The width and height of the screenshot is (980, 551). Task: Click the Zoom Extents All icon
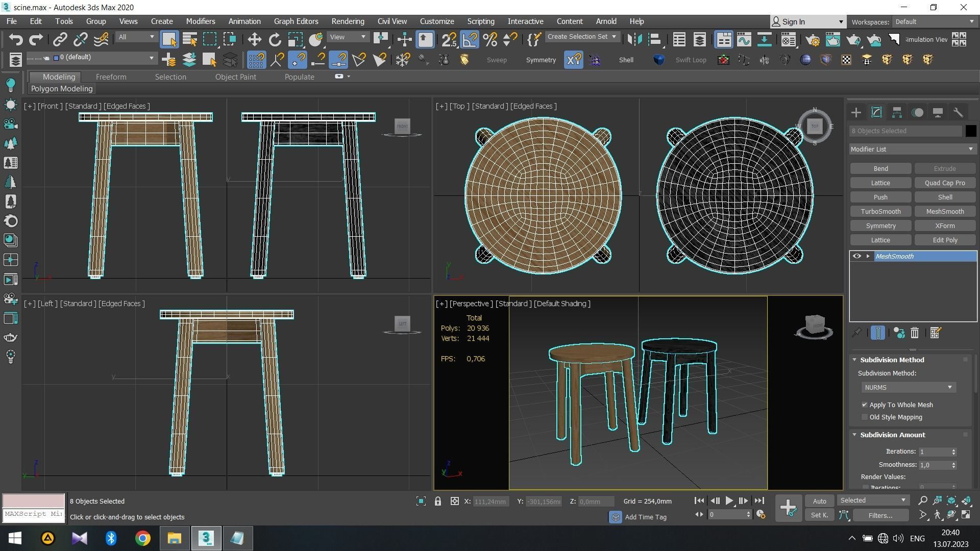[x=966, y=501]
